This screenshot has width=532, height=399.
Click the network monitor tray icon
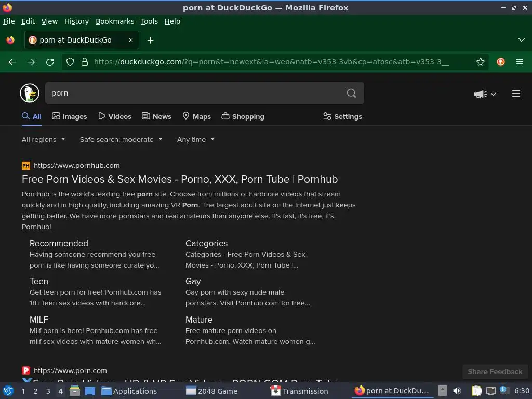[x=490, y=391]
